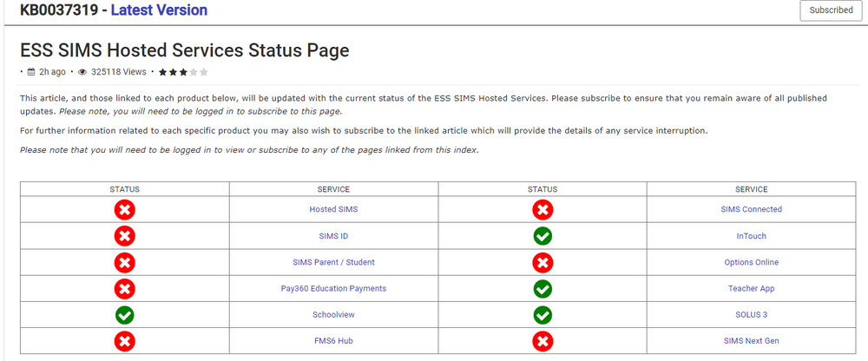Click the last SERVICE column header

pyautogui.click(x=751, y=189)
